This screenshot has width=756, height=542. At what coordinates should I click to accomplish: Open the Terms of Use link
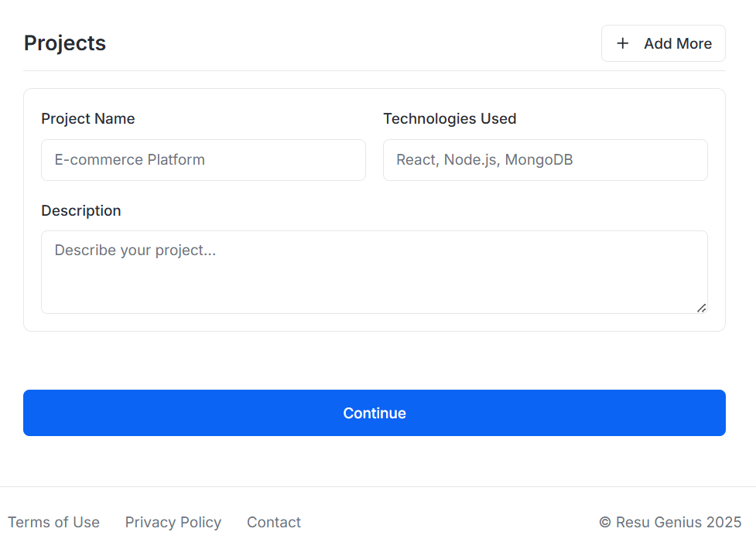pyautogui.click(x=53, y=522)
